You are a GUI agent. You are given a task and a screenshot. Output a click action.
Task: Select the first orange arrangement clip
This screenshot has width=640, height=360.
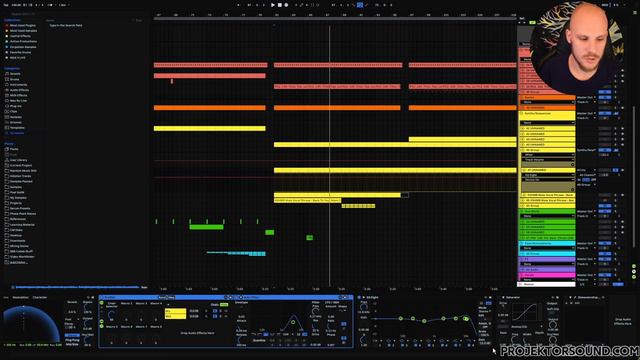point(209,108)
